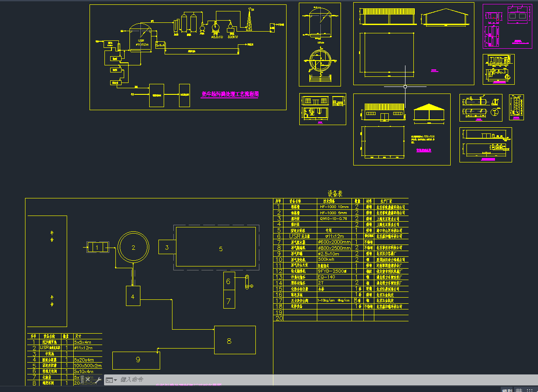
Task: Select the magenta process flow diagram title
Action: (x=230, y=94)
